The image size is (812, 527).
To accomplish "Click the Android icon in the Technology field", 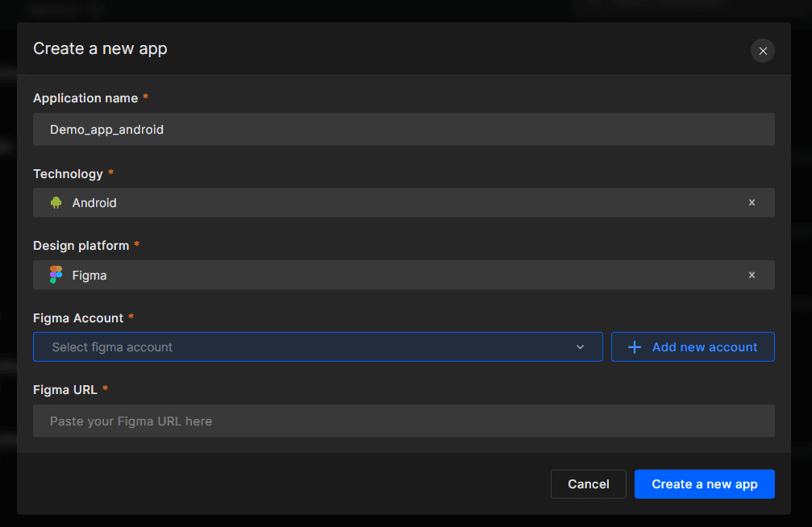I will [x=55, y=202].
